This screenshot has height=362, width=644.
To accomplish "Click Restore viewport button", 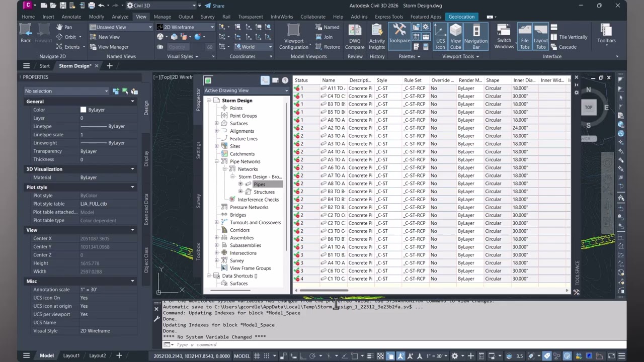I will [x=328, y=47].
